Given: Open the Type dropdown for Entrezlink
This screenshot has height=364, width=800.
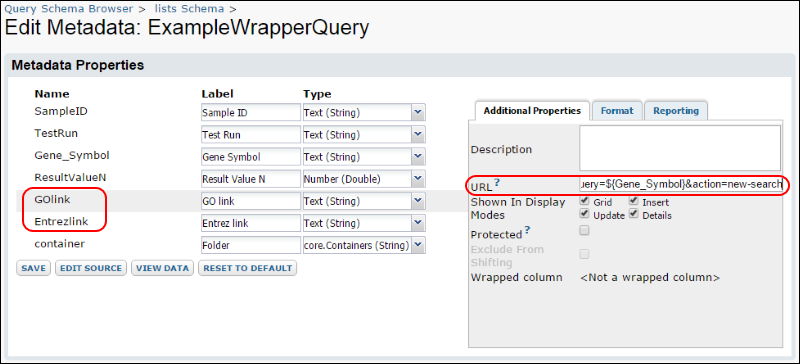Looking at the screenshot, I should click(x=418, y=223).
